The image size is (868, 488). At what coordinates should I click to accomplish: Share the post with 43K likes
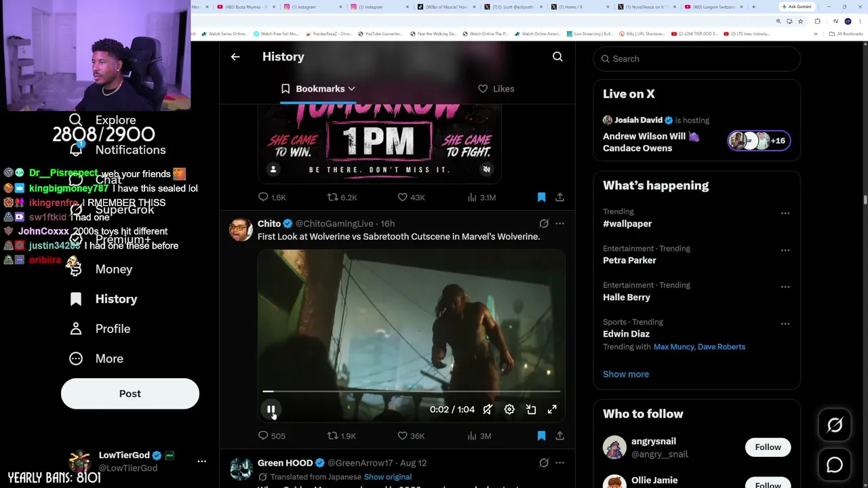click(559, 197)
